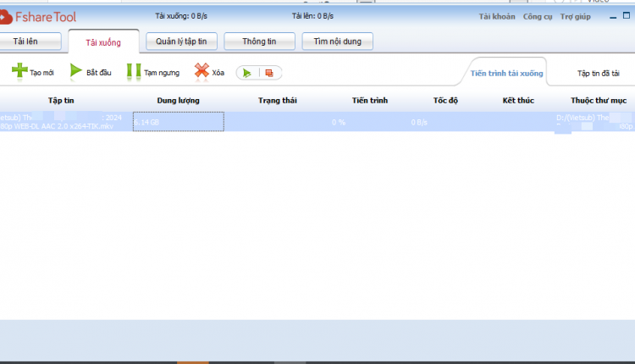
Task: Click the green plus Tạo mới icon
Action: (x=19, y=70)
